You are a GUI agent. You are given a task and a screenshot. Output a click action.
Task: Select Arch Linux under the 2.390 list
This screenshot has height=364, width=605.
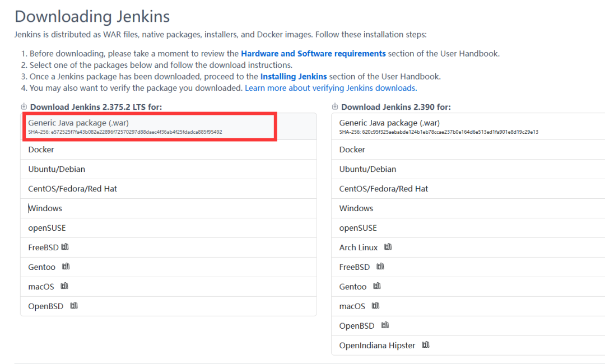pos(468,248)
